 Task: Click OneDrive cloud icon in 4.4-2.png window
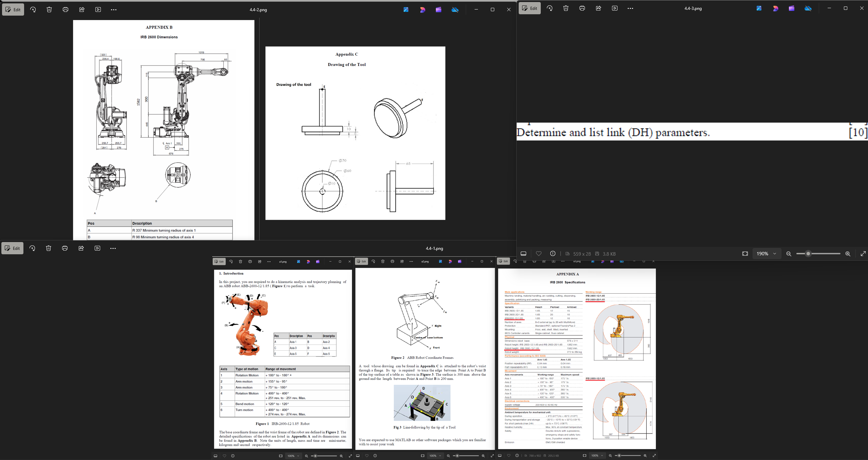455,10
